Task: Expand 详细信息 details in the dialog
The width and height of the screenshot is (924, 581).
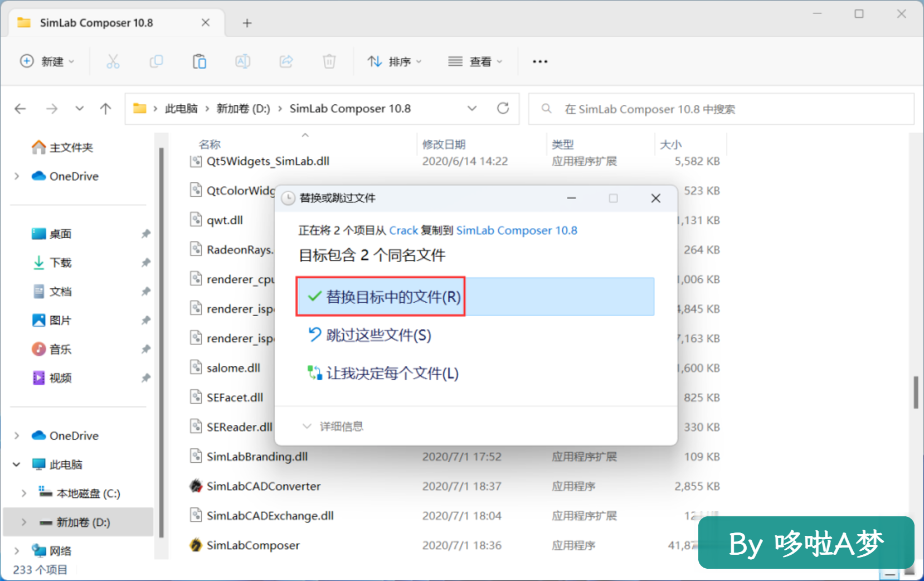Action: click(333, 427)
